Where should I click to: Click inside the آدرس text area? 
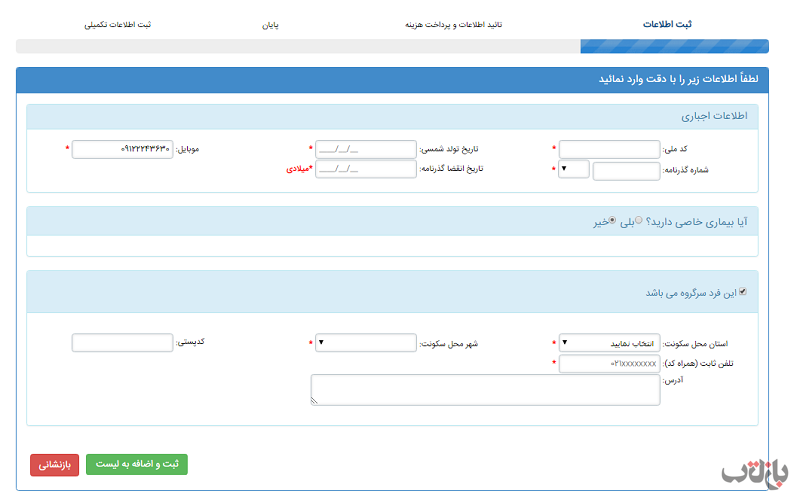pos(485,390)
